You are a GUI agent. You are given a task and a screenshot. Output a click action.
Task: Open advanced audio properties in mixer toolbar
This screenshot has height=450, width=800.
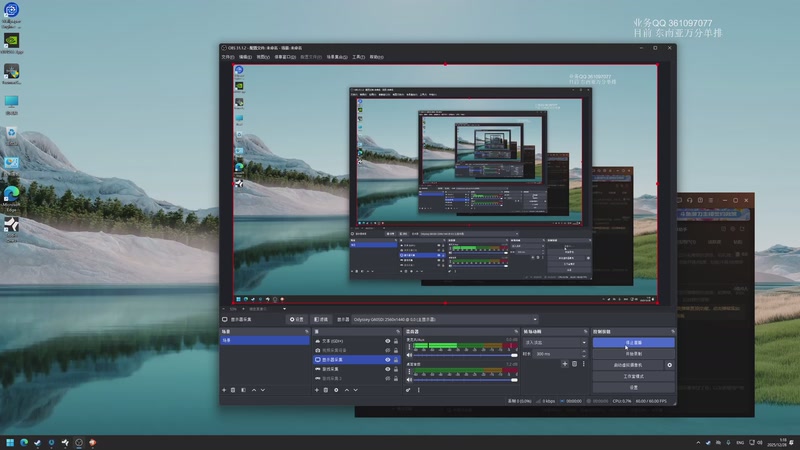[x=408, y=390]
